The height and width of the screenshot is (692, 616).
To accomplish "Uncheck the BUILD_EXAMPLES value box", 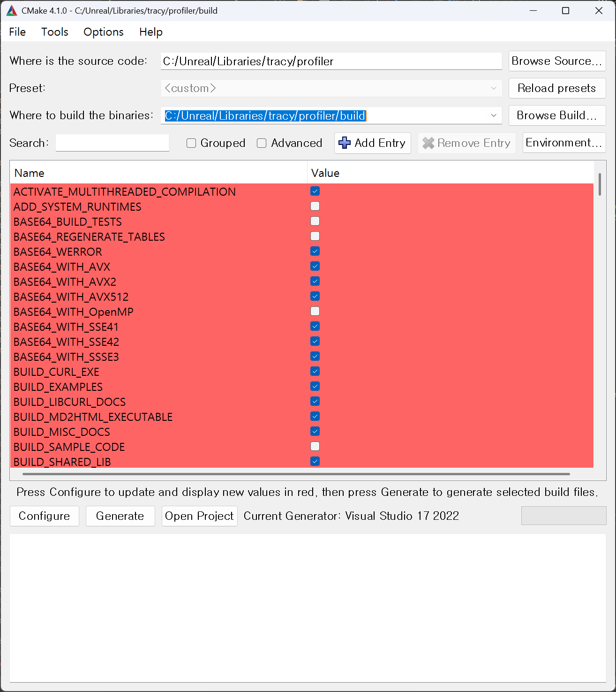I will point(315,387).
